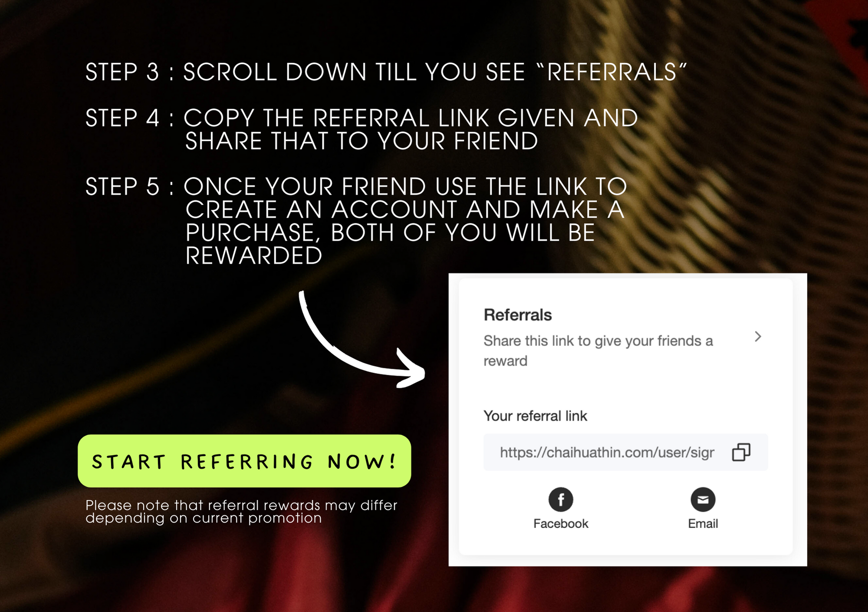Open the Referrals heading

pyautogui.click(x=518, y=315)
